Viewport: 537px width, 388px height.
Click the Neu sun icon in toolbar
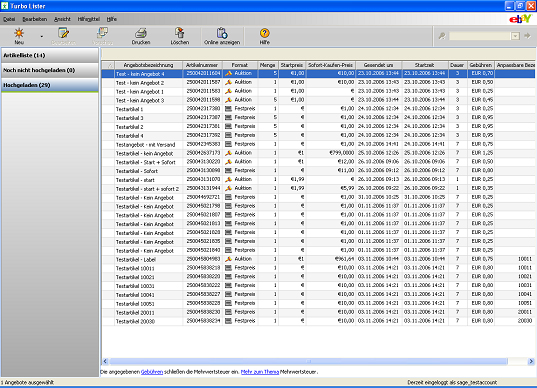19,33
